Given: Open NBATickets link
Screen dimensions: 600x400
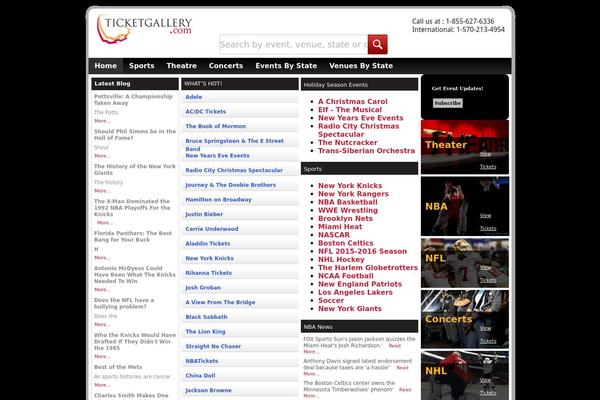Looking at the screenshot, I should click(x=202, y=361).
